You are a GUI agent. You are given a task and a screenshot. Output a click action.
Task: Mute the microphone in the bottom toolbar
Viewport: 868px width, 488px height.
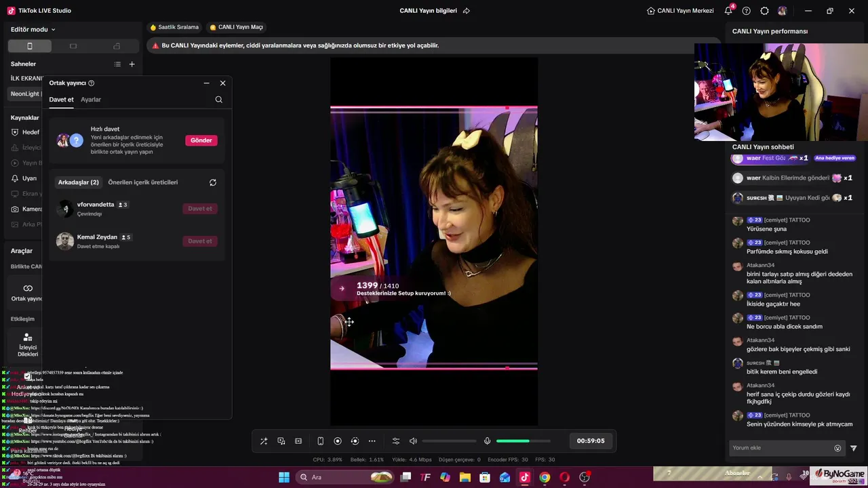click(x=487, y=441)
